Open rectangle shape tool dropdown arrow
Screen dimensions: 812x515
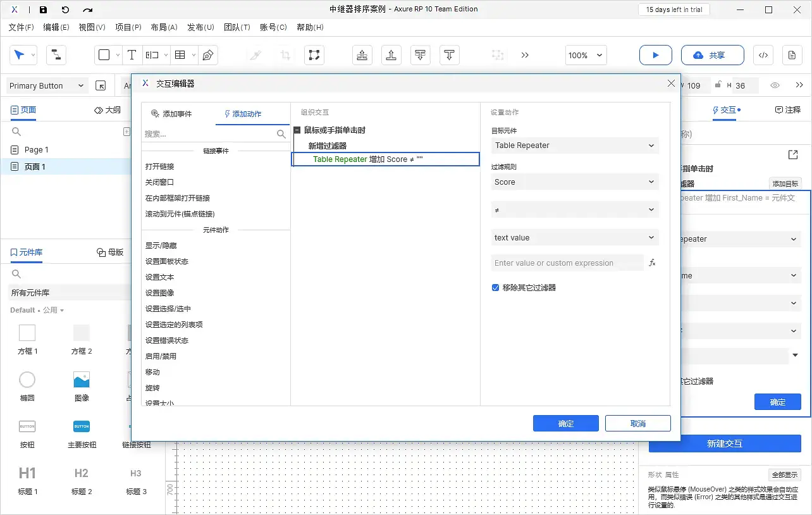coord(118,55)
